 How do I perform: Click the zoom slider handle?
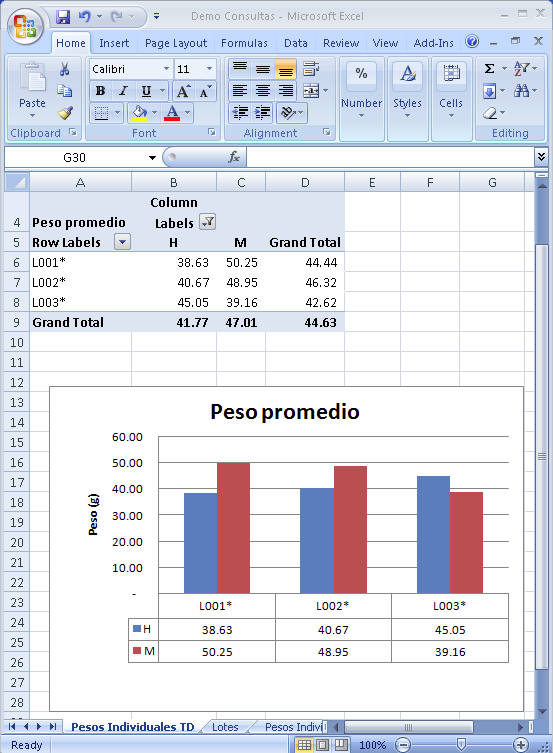pos(461,745)
